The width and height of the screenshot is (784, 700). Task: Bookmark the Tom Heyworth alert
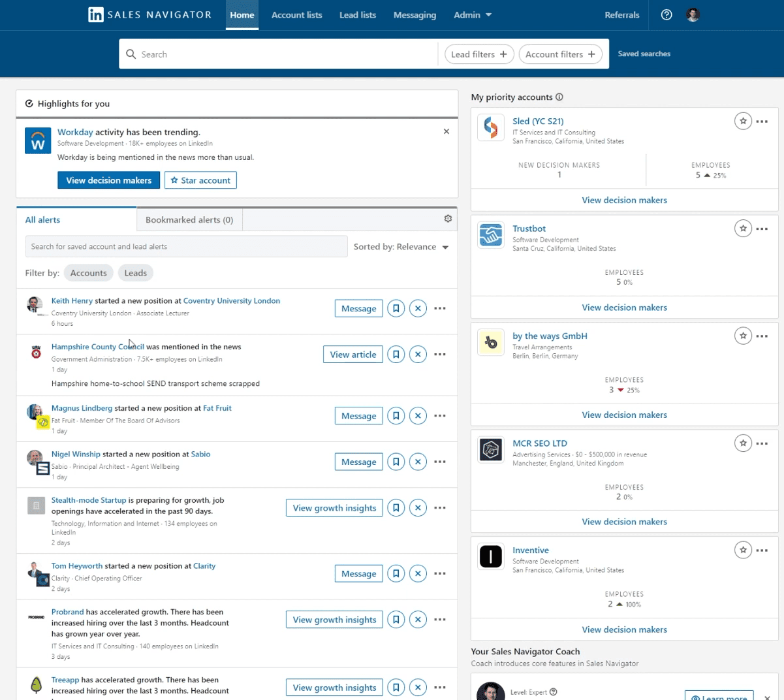(396, 573)
